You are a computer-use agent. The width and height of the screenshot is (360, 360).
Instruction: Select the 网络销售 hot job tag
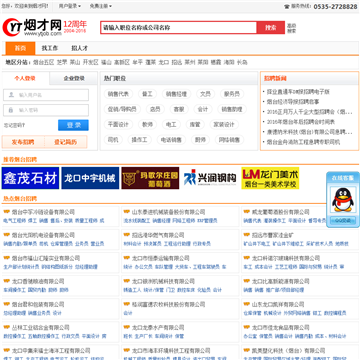(229, 140)
